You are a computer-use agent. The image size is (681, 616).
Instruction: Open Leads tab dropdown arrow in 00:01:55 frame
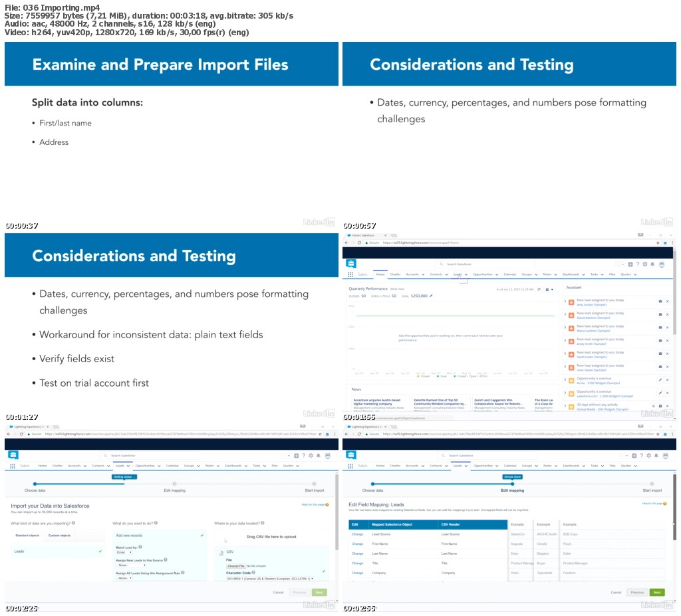click(466, 274)
